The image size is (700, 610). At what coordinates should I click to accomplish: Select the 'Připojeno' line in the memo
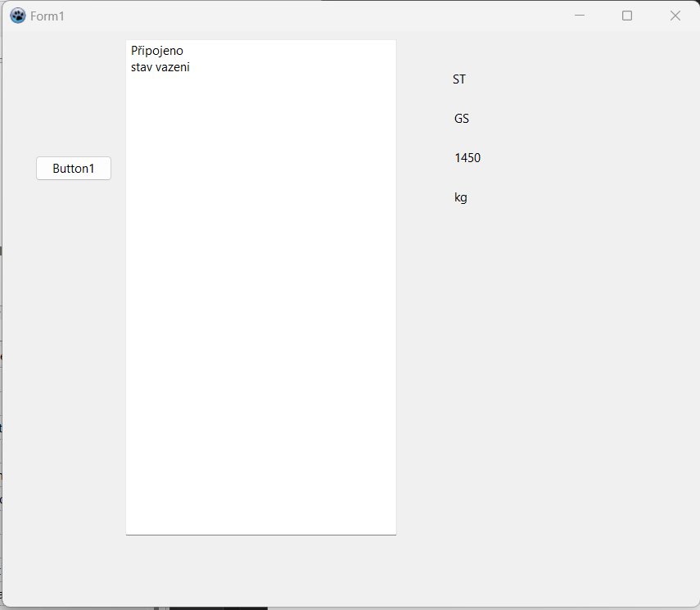point(156,51)
